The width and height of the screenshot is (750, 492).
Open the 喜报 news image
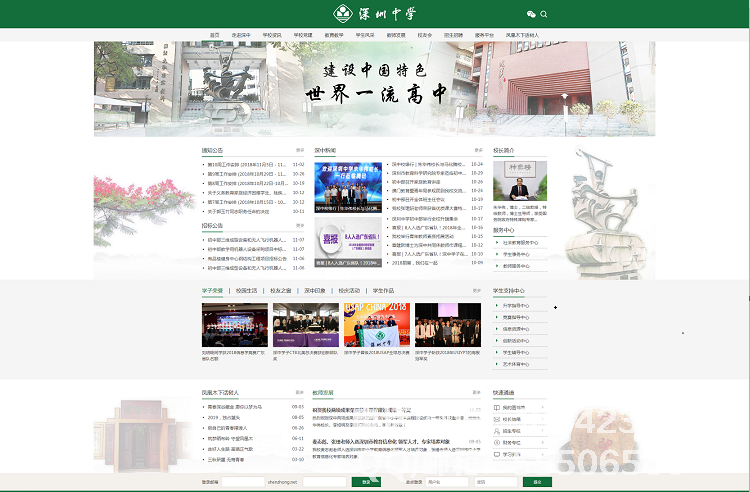point(348,242)
